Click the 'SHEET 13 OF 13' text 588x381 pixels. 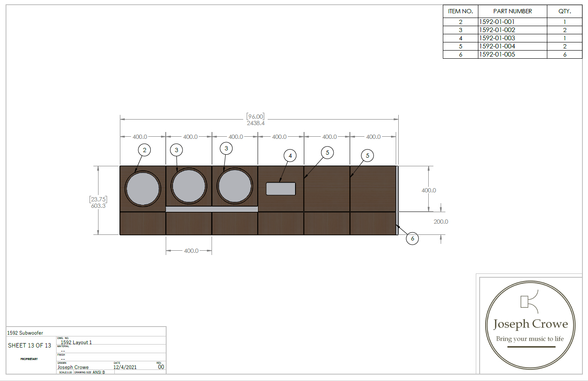click(30, 345)
